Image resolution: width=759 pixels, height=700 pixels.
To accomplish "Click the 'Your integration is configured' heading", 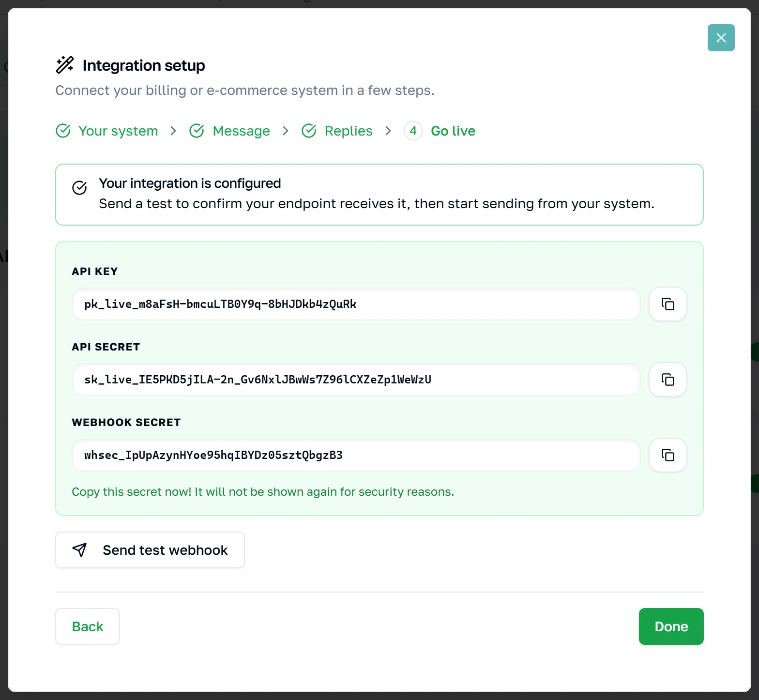I will point(190,183).
